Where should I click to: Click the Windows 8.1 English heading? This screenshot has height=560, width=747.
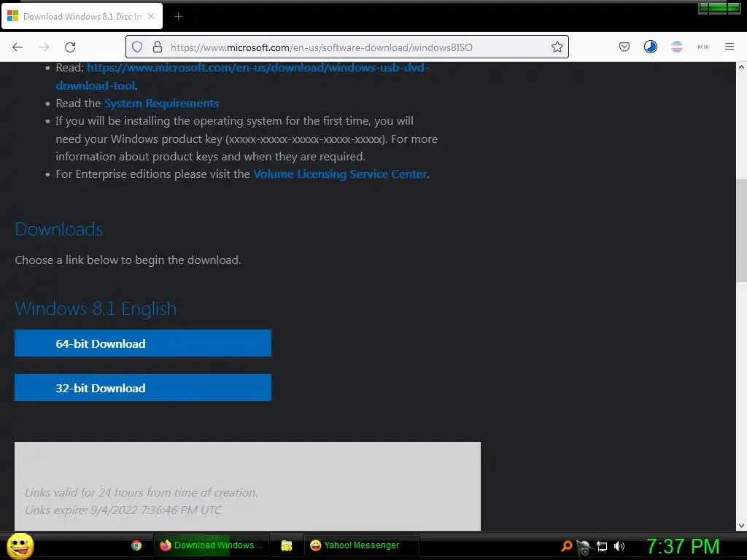coord(96,308)
